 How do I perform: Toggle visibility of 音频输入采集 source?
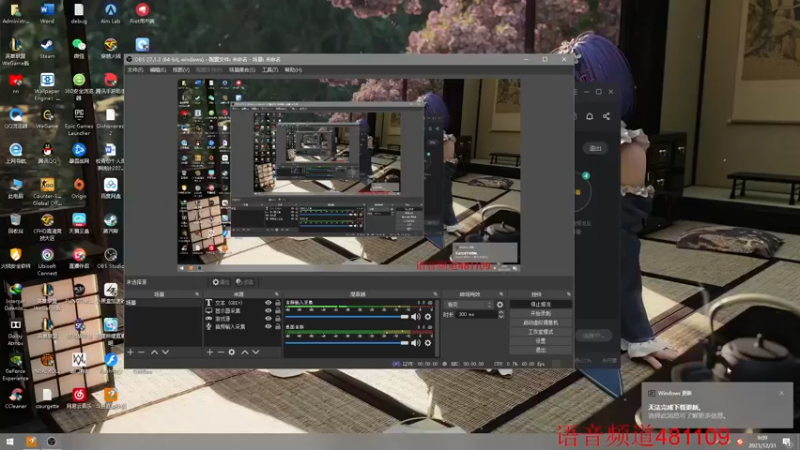click(268, 327)
